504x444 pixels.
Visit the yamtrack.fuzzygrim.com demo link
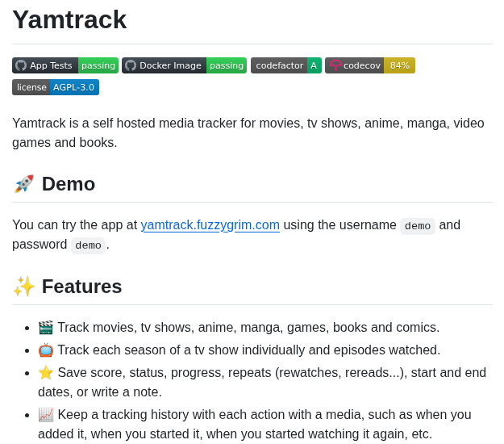[210, 225]
